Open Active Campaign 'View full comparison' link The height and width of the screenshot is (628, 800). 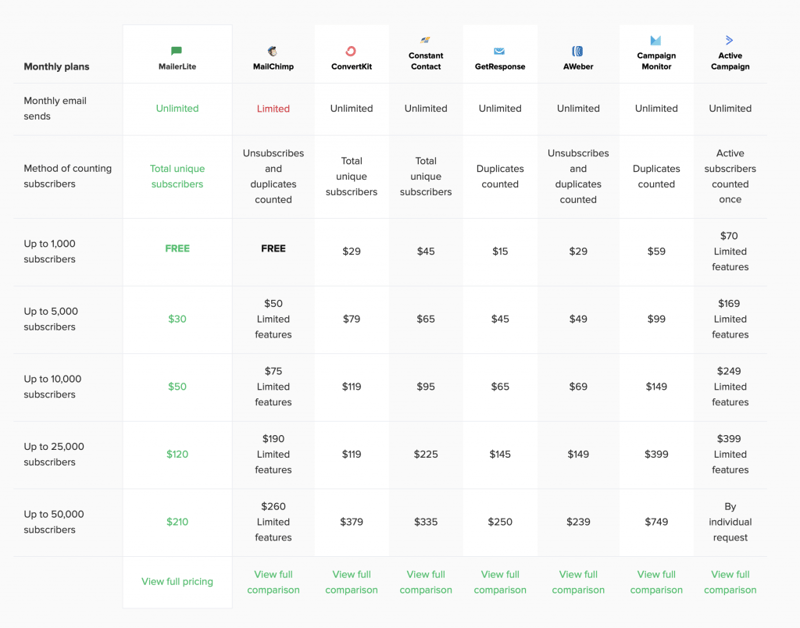(x=730, y=582)
